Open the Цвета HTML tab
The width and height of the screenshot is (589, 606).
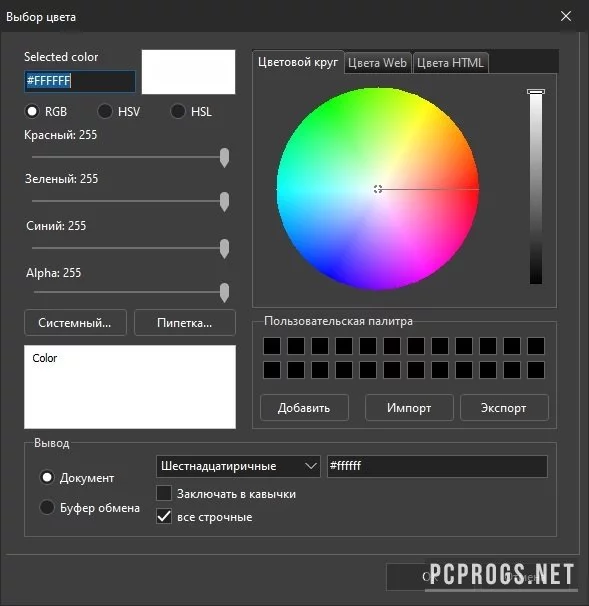click(x=450, y=63)
